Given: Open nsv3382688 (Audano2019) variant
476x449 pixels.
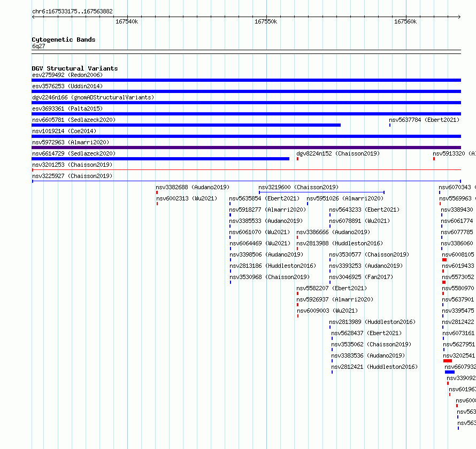Looking at the screenshot, I should tap(193, 187).
